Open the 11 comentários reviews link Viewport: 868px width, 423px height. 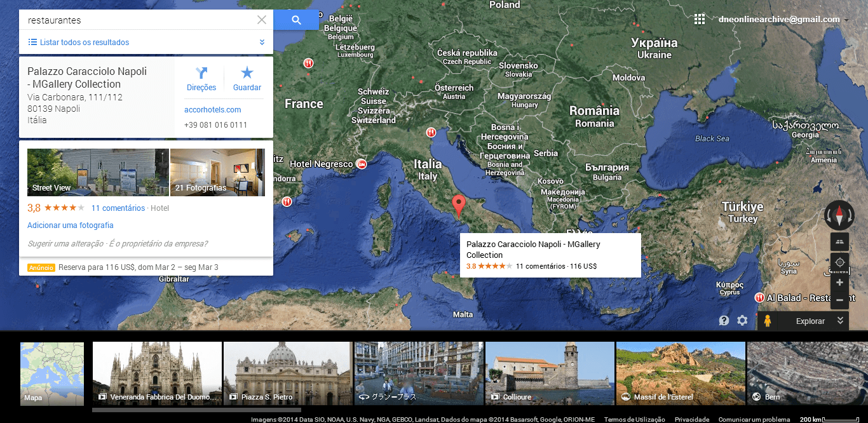pyautogui.click(x=118, y=208)
